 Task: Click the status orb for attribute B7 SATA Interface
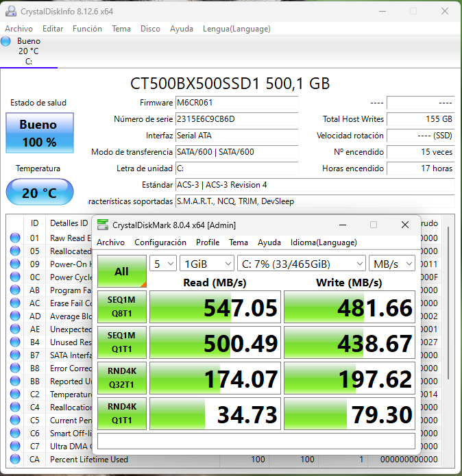point(15,355)
